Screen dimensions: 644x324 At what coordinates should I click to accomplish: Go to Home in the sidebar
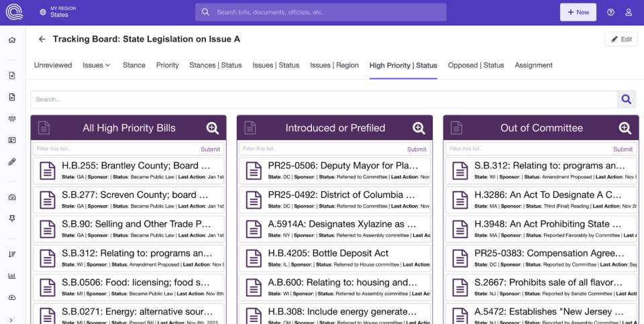pyautogui.click(x=12, y=40)
